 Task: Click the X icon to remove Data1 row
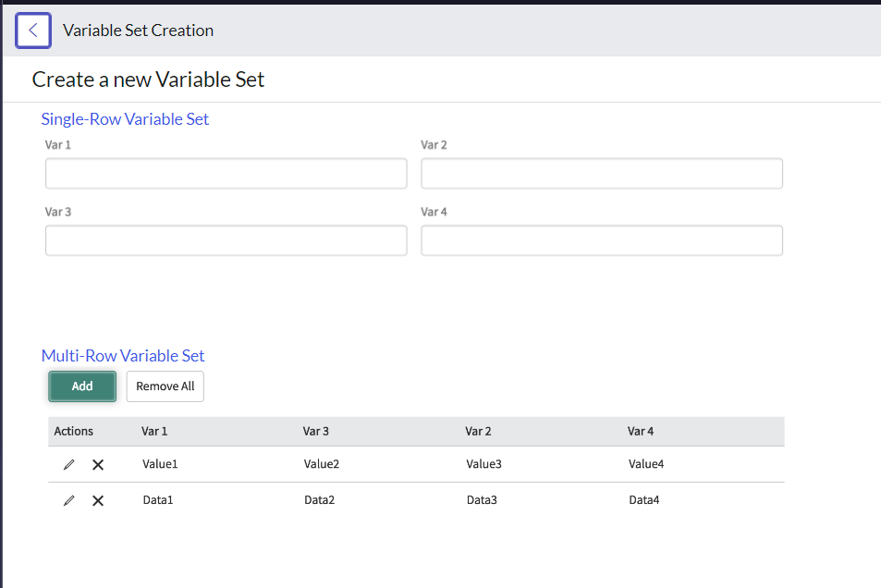[x=97, y=500]
